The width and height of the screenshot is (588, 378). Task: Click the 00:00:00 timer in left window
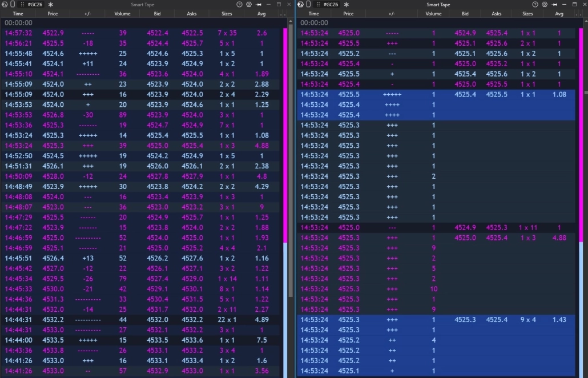click(18, 23)
